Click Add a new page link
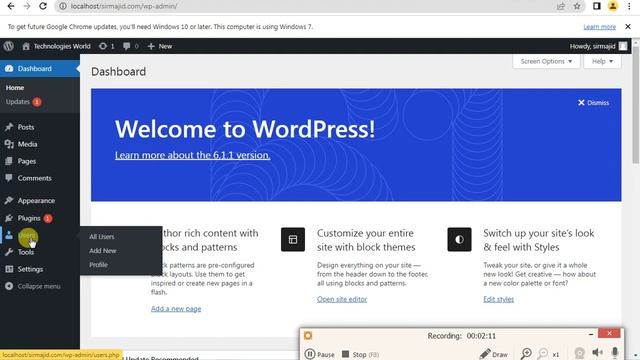 (x=176, y=309)
